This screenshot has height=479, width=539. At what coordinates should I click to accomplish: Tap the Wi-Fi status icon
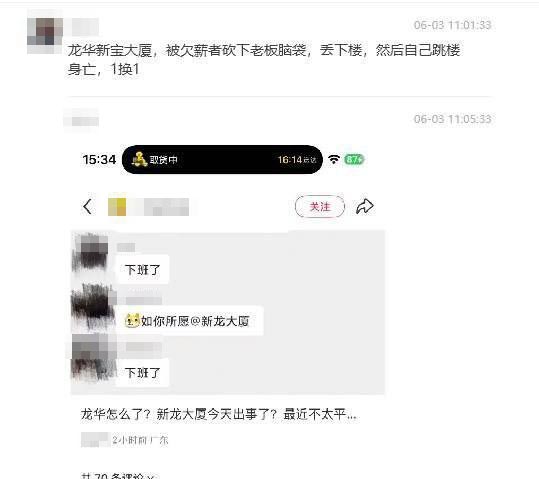click(334, 159)
